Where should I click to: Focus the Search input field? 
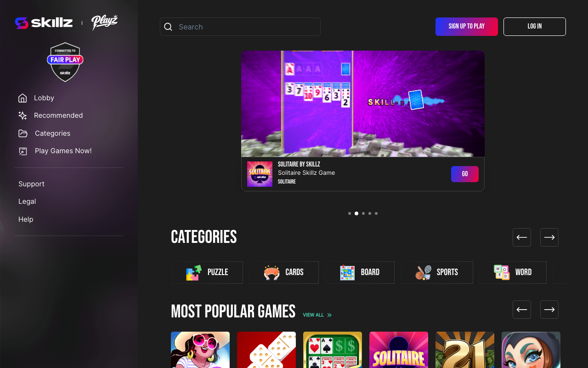pyautogui.click(x=240, y=27)
